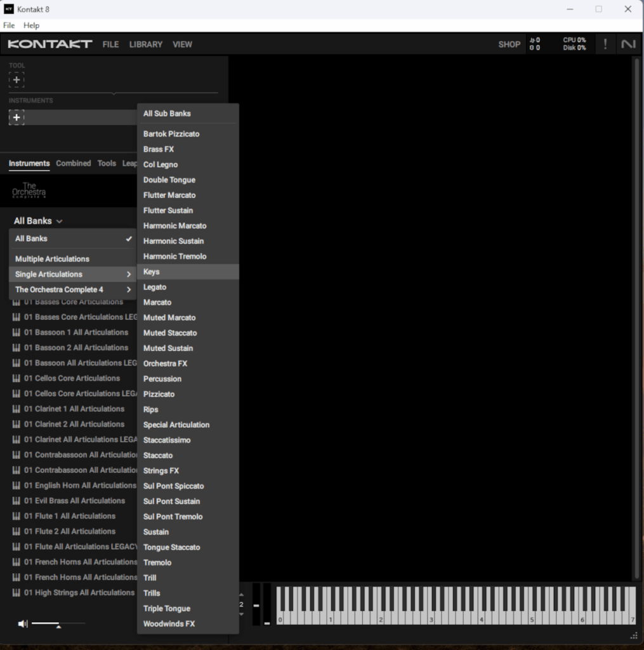Click icon beside 01 Bassoon 2 All Articulations
The width and height of the screenshot is (644, 650).
tap(16, 348)
